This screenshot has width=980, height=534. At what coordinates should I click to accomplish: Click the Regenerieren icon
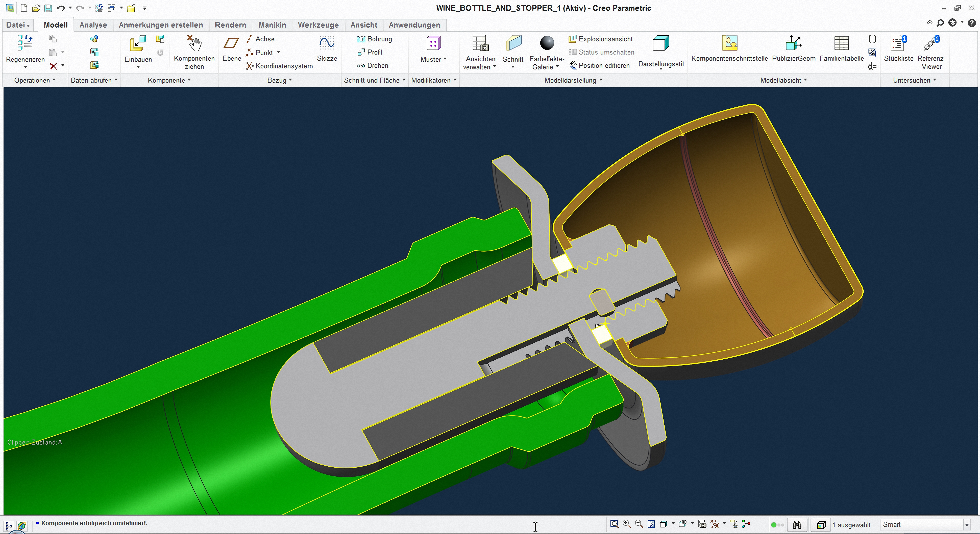25,43
